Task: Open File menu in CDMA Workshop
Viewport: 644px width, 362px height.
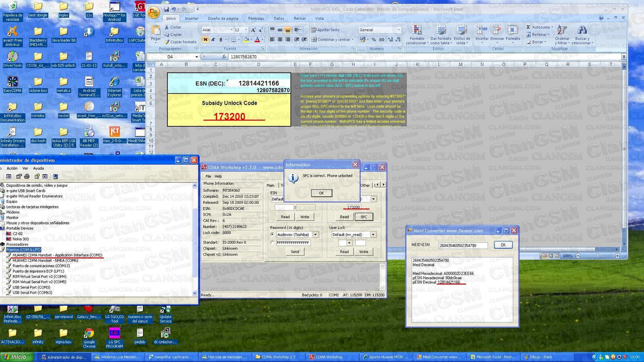Action: pyautogui.click(x=208, y=176)
